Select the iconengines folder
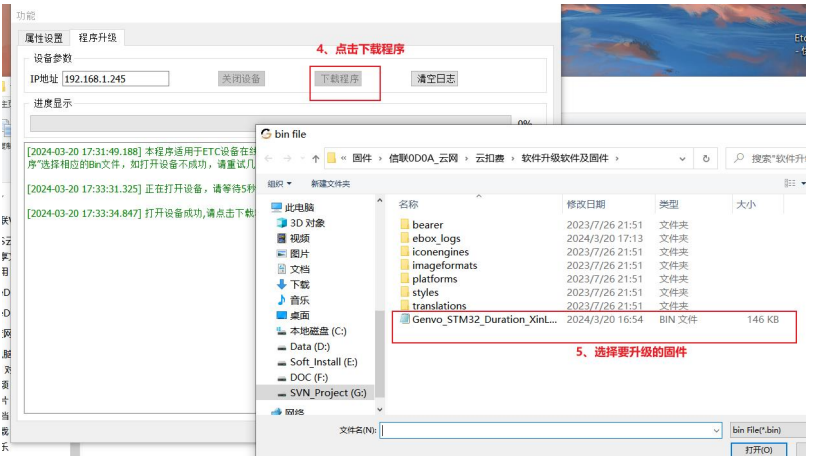This screenshot has height=459, width=816. click(440, 252)
